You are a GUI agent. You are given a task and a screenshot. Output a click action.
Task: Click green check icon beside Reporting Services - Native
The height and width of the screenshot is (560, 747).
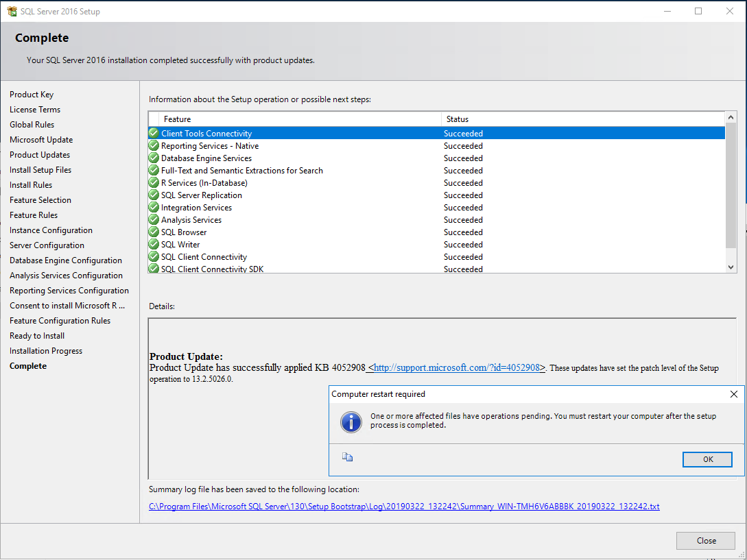pyautogui.click(x=154, y=145)
